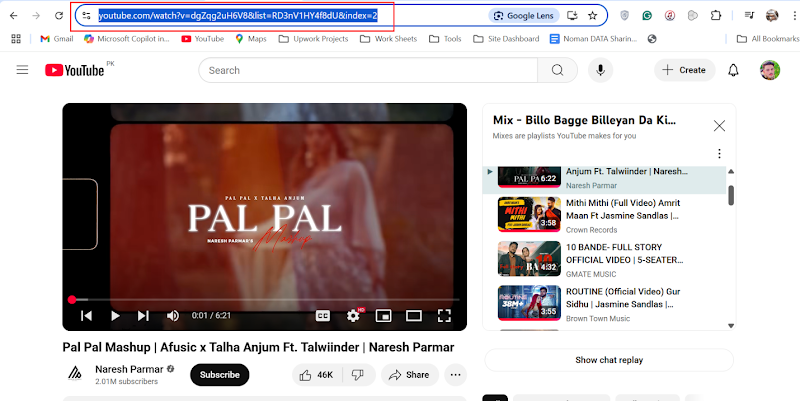
Task: Like the video with 46K likes
Action: (317, 375)
